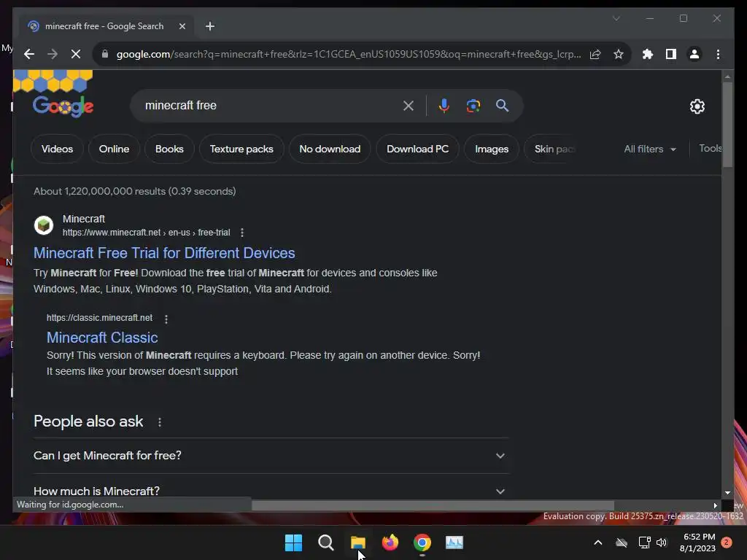Click the minecraft.net free-trial URL
The height and width of the screenshot is (560, 747).
click(x=146, y=233)
